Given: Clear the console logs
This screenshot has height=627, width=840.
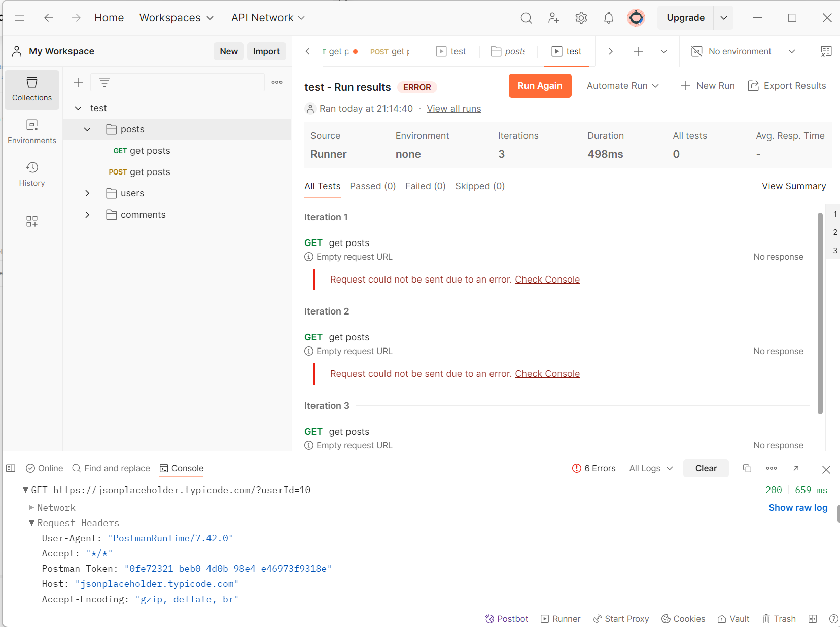Looking at the screenshot, I should coord(706,468).
